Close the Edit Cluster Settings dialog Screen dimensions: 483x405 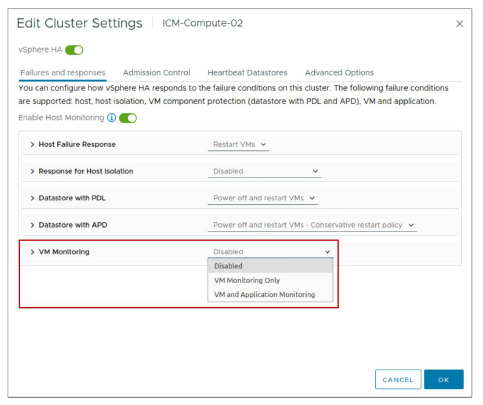(459, 24)
